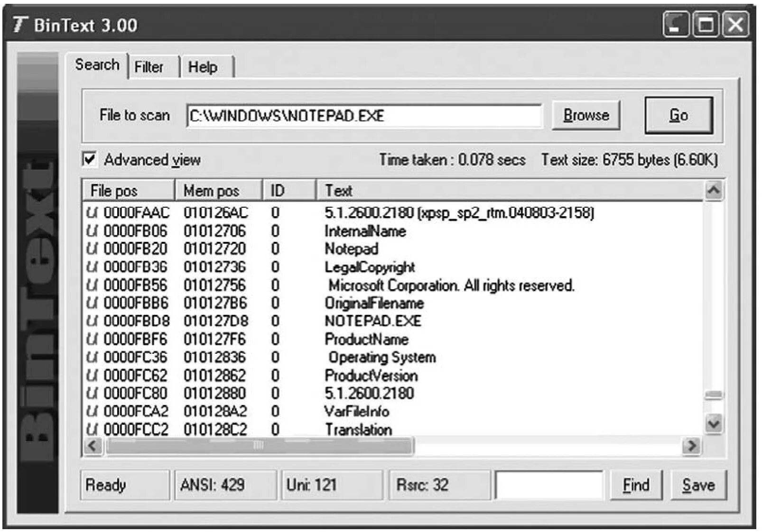The image size is (762, 532).
Task: Click the Unicode icon on the 0000FBD8 row
Action: pyautogui.click(x=92, y=321)
